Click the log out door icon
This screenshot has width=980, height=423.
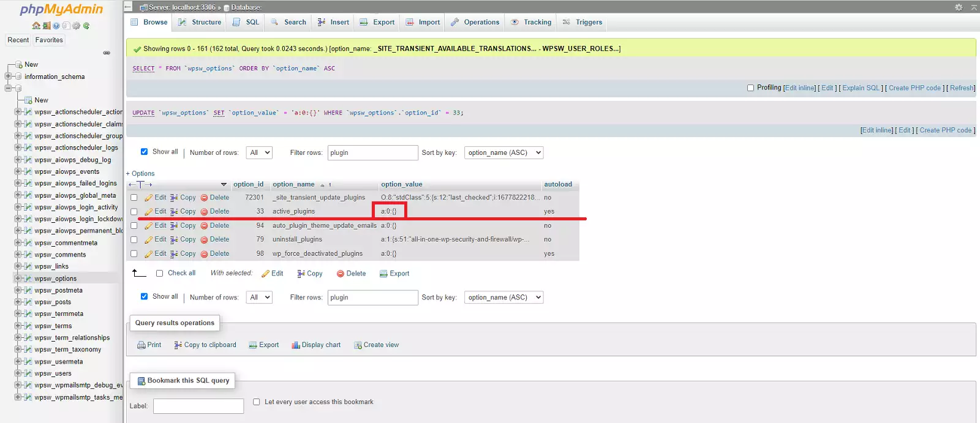click(47, 26)
